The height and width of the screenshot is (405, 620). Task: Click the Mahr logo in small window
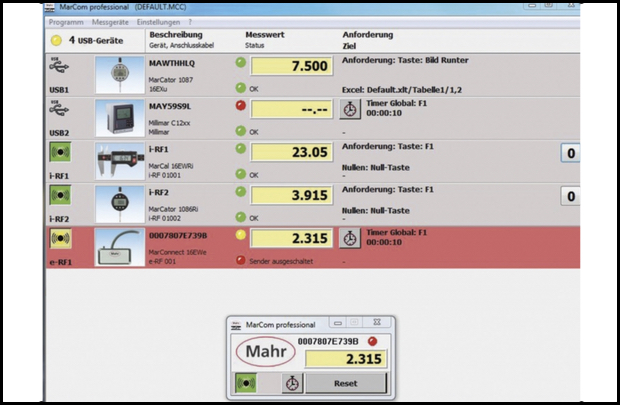(x=266, y=351)
